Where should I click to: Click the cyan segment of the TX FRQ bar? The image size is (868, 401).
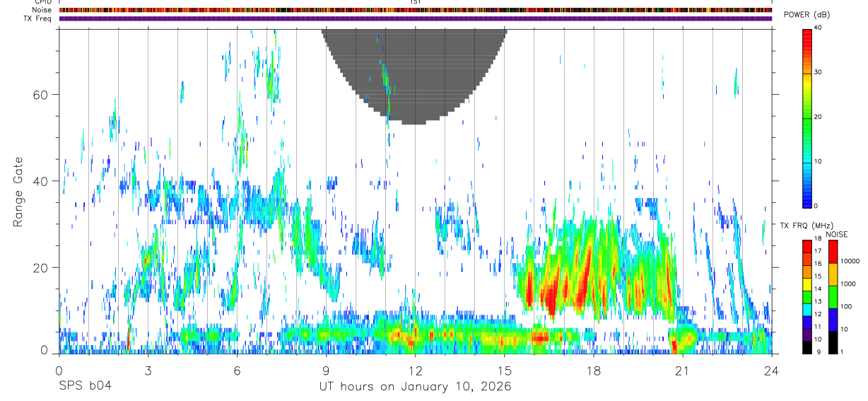[807, 310]
